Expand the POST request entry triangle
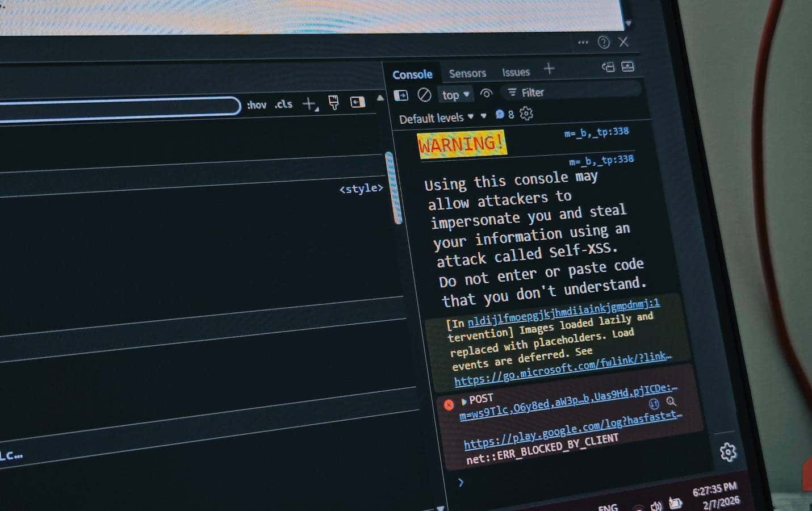This screenshot has width=812, height=511. (463, 401)
